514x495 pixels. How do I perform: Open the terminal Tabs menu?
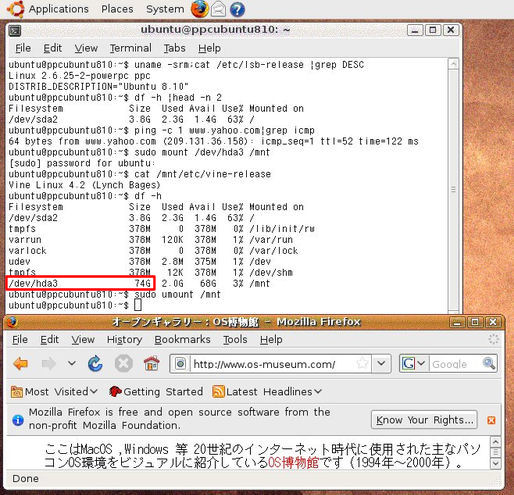tap(174, 48)
